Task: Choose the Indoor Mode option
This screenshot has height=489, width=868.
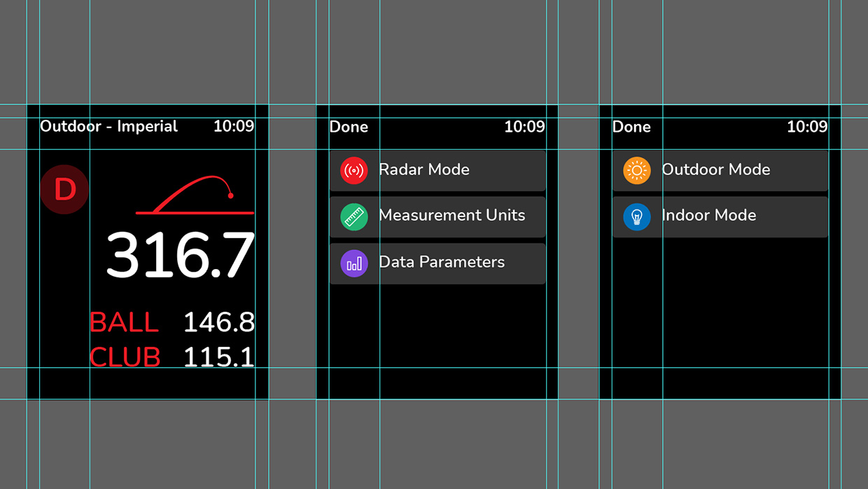Action: click(720, 216)
